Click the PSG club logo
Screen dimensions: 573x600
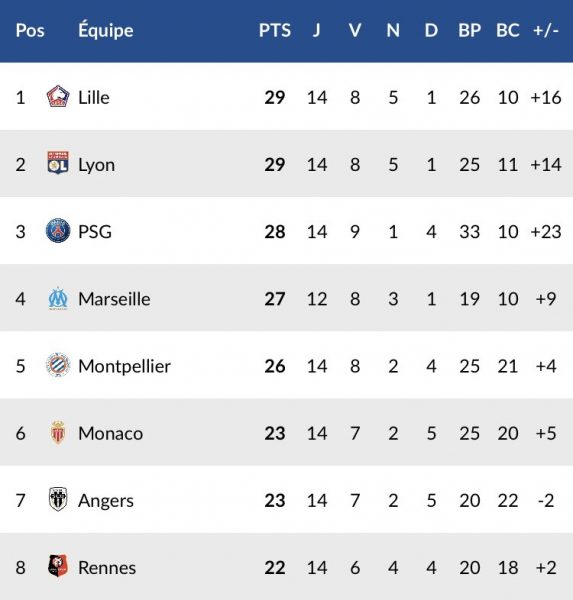click(58, 231)
